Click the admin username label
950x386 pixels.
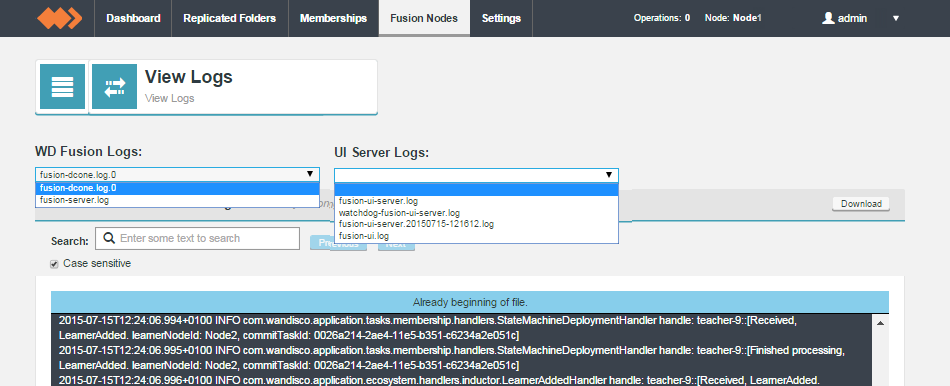(x=852, y=18)
